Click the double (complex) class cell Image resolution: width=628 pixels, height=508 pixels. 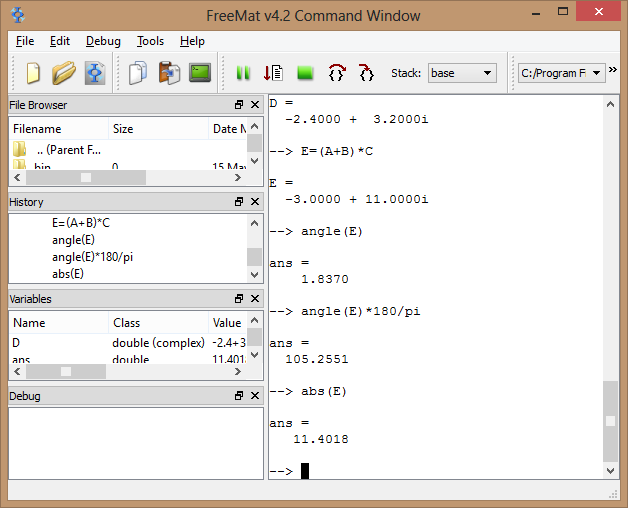click(x=158, y=343)
